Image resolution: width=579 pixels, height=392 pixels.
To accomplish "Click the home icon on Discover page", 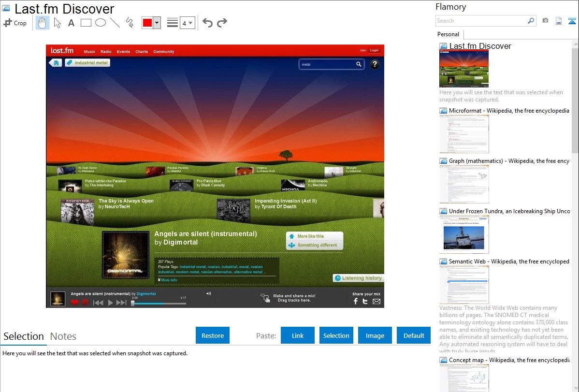I will click(x=56, y=63).
